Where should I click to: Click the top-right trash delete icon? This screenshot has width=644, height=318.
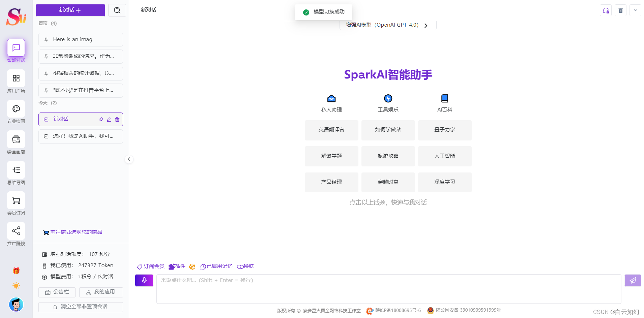[620, 10]
